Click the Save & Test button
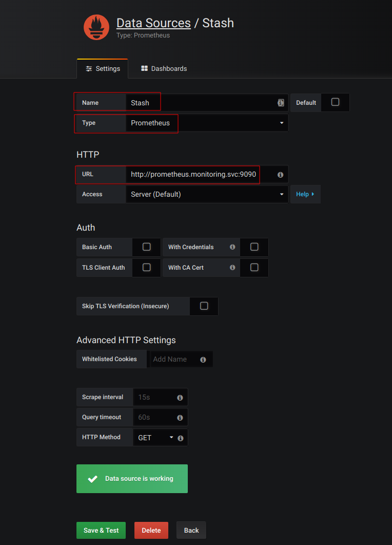The height and width of the screenshot is (545, 392). coord(101,531)
